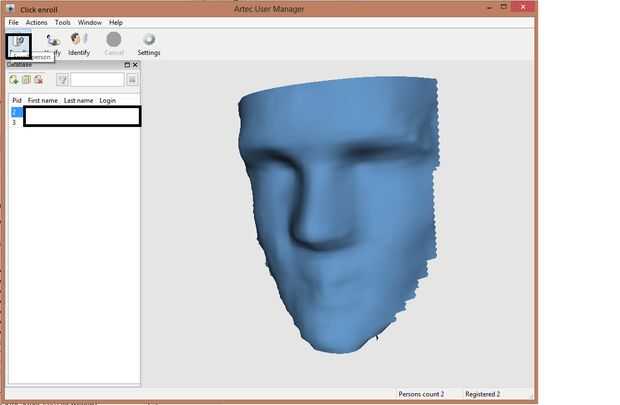
Task: Click the blue 3D face model in the viewport
Action: pyautogui.click(x=339, y=214)
